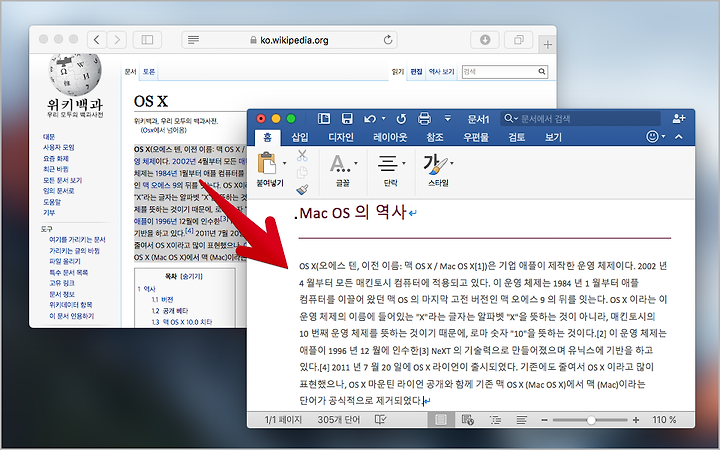Screen dimensions: 720x450
Task: Hide the Wikipedia table of contents via 숨기기
Action: pos(192,276)
